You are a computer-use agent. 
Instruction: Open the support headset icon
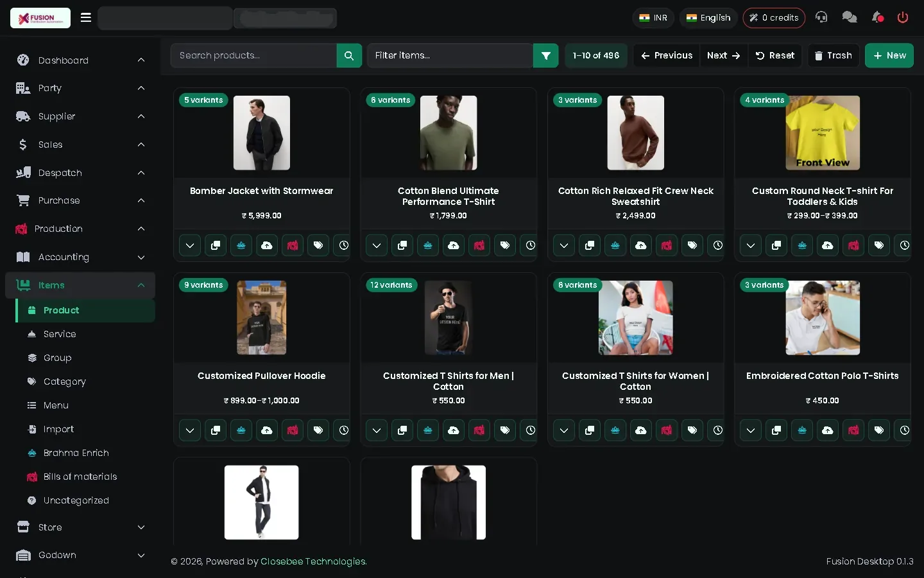tap(821, 17)
